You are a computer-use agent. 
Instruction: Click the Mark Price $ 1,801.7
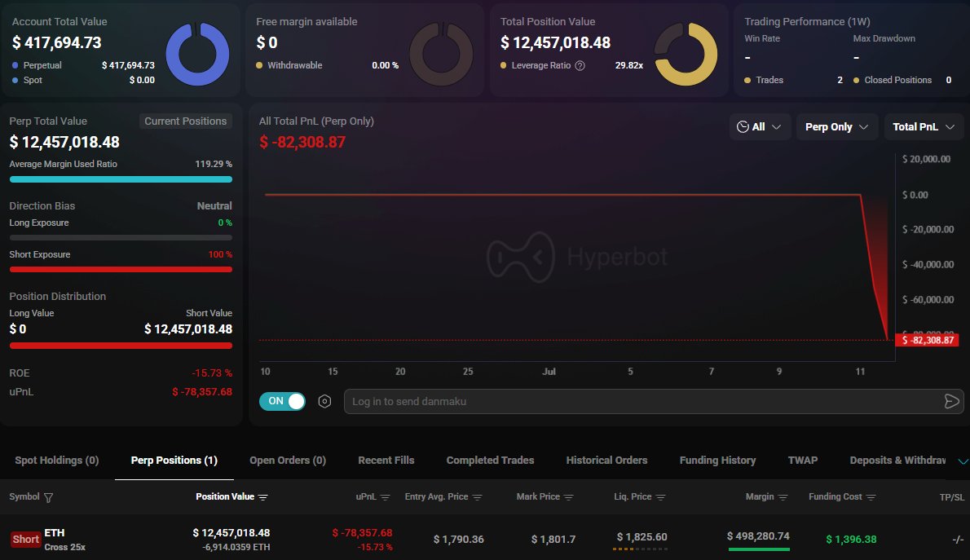(x=553, y=539)
